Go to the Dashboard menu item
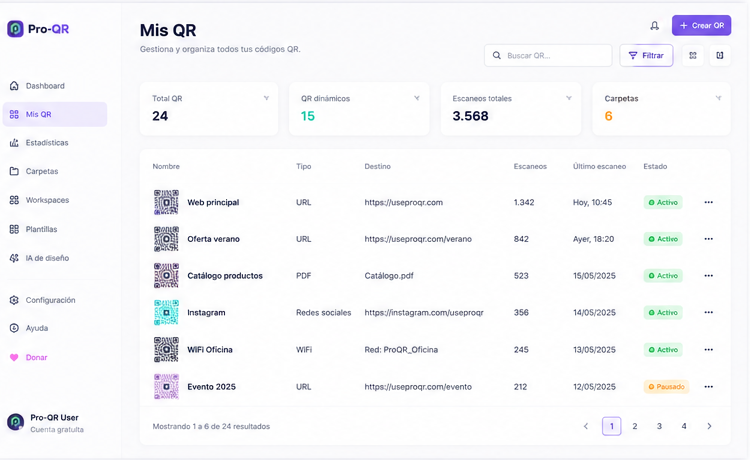The width and height of the screenshot is (750, 460). [45, 86]
